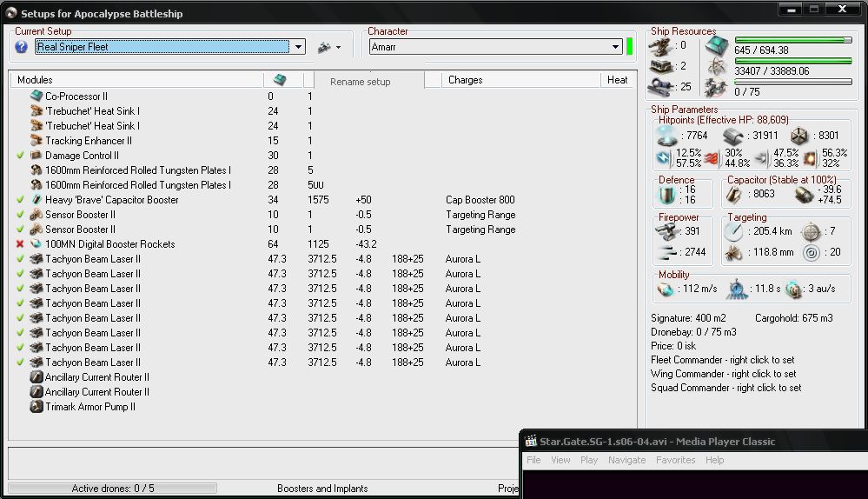Screen dimensions: 868x499
Task: Open Favorites menu in Media Player Classic
Action: pyautogui.click(x=675, y=460)
